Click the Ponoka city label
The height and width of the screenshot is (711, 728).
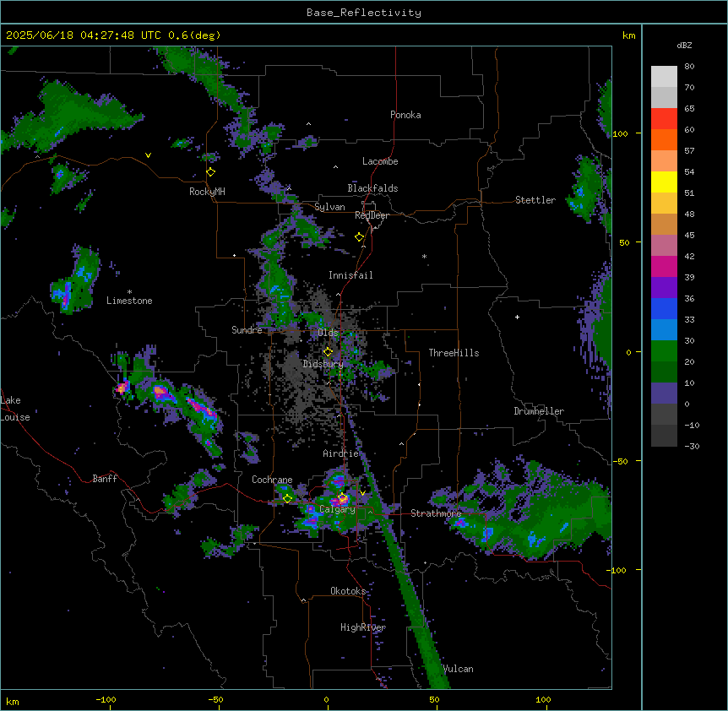(405, 115)
